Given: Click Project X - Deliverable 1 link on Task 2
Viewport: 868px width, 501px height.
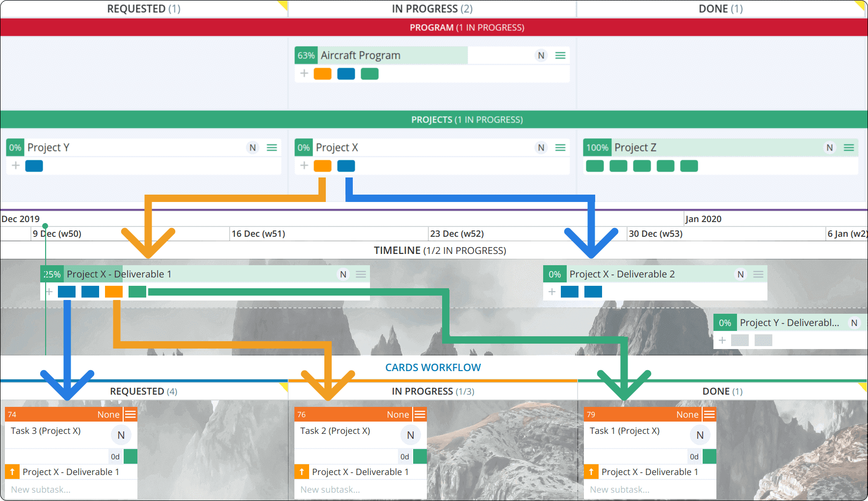Looking at the screenshot, I should (x=361, y=472).
